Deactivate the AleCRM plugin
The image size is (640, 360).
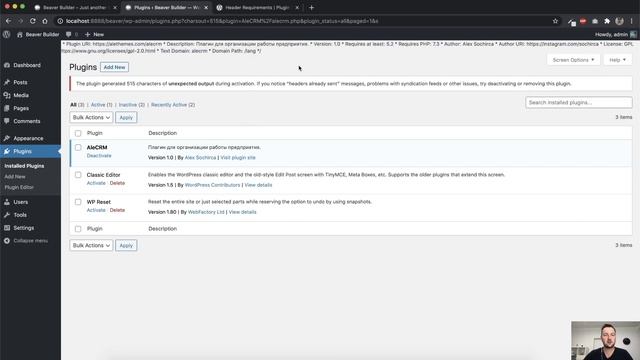click(x=99, y=156)
